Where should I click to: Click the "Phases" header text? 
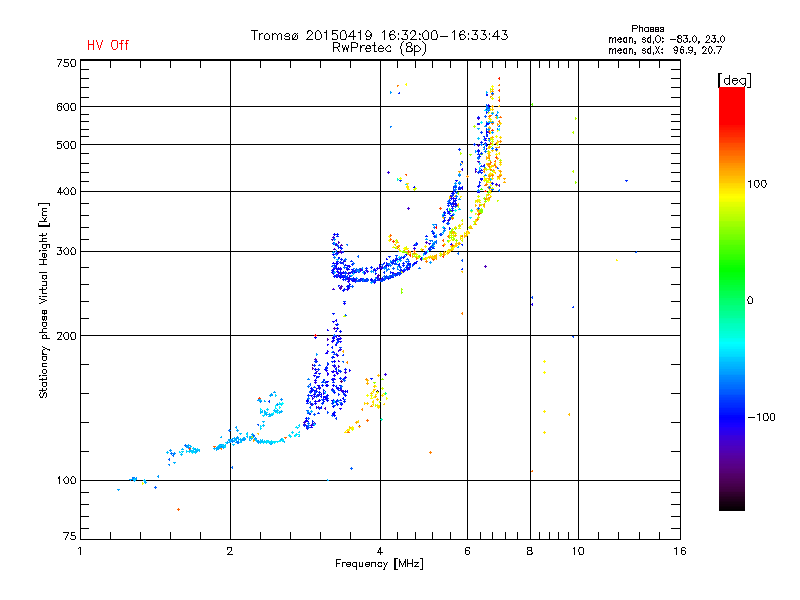pos(647,29)
